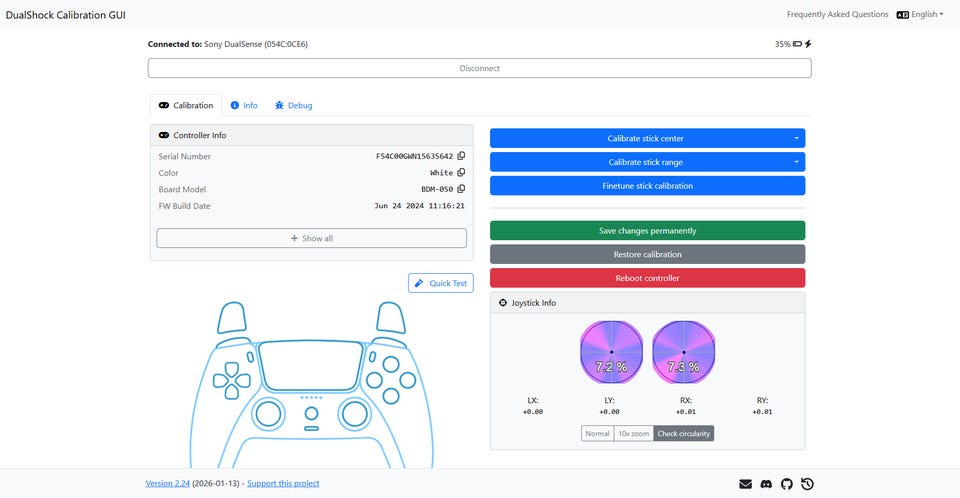Click the translate language icon

click(902, 15)
